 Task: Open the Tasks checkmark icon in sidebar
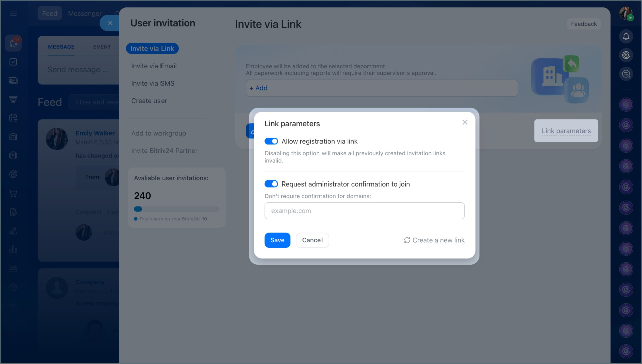pos(13,62)
